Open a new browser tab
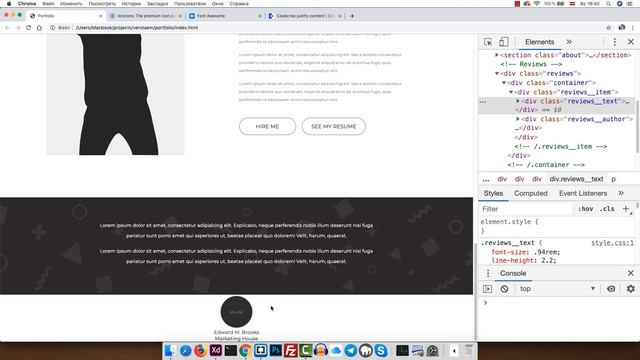Image resolution: width=640 pixels, height=360 pixels. [352, 16]
